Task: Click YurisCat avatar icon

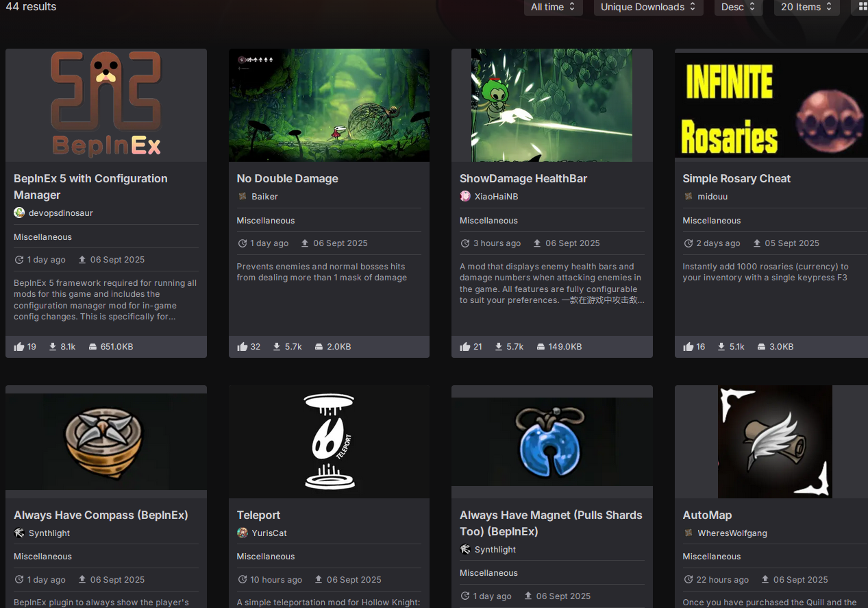Action: coord(243,533)
